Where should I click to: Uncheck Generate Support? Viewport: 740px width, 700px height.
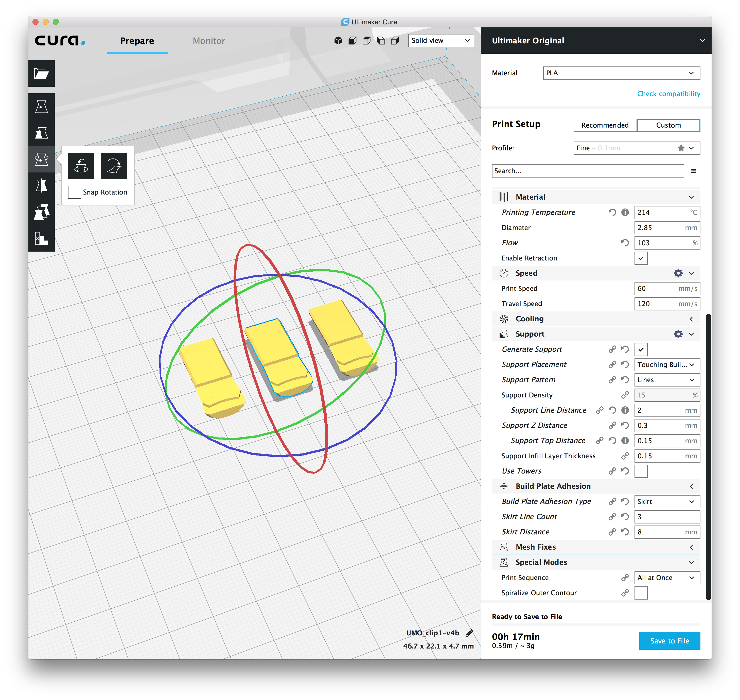click(x=641, y=349)
